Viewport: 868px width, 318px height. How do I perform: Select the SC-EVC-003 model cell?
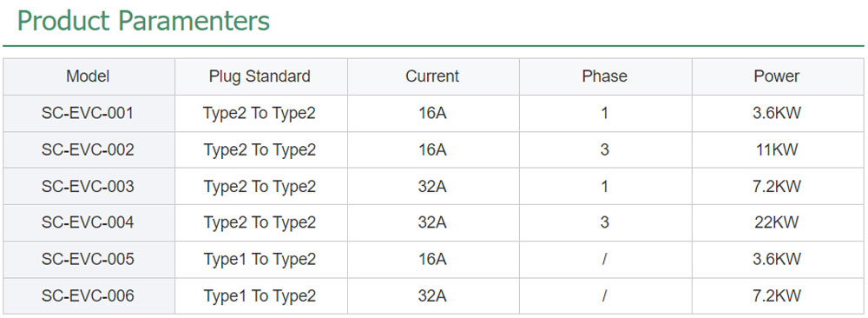click(x=88, y=187)
